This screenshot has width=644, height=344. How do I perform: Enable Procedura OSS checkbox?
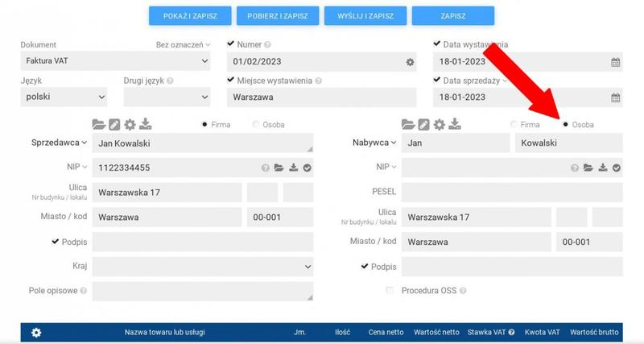click(x=390, y=290)
